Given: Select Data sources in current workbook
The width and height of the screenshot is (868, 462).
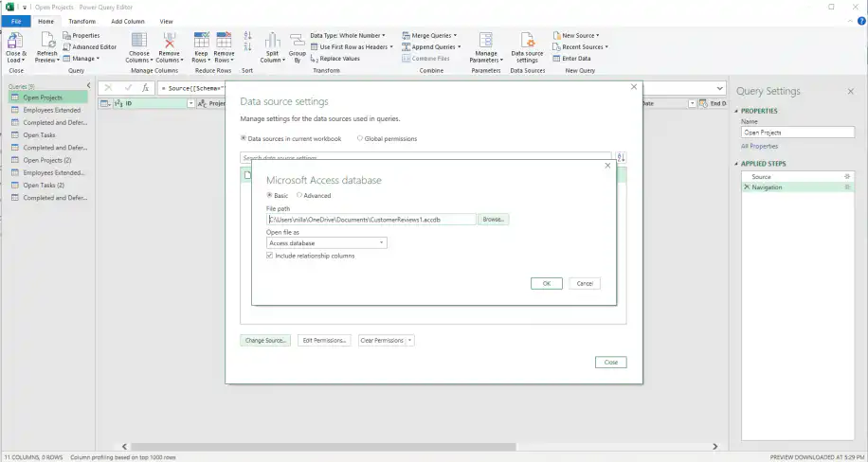Looking at the screenshot, I should [243, 138].
